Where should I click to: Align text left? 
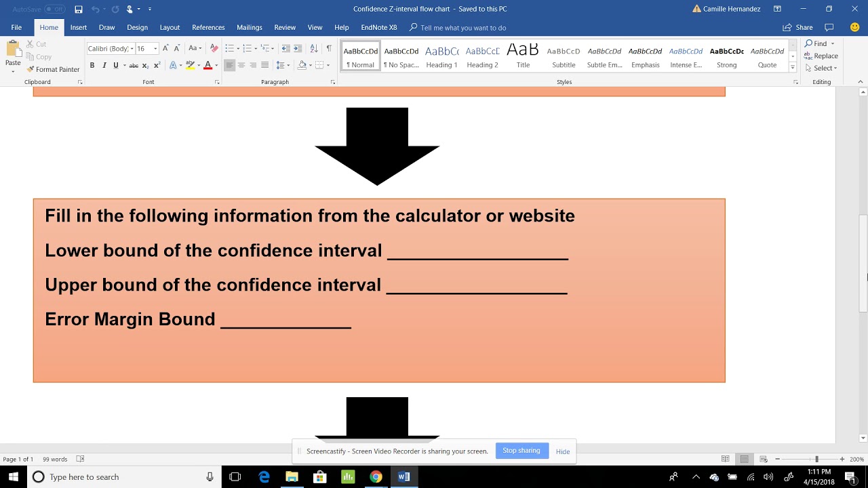click(x=229, y=65)
